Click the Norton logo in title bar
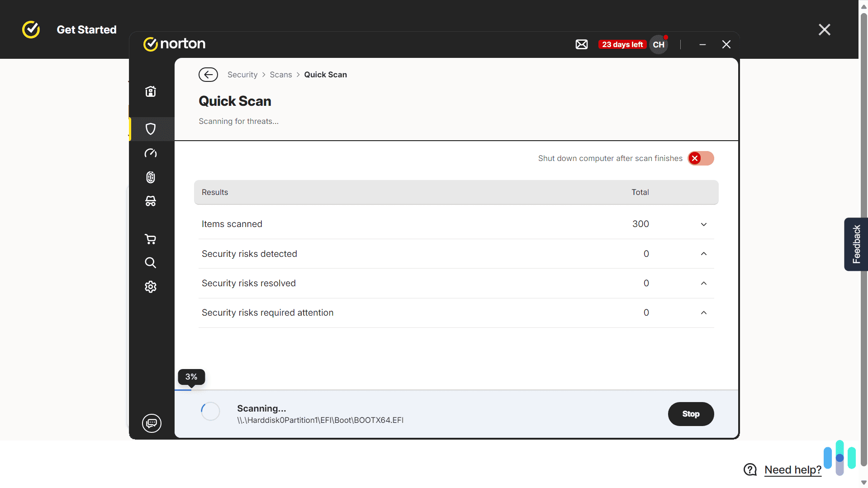Image resolution: width=868 pixels, height=488 pixels. [x=175, y=44]
